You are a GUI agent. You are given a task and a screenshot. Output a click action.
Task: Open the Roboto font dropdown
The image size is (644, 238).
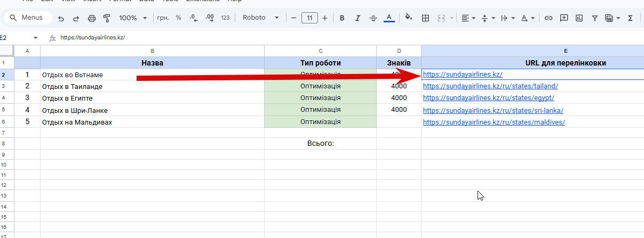261,18
